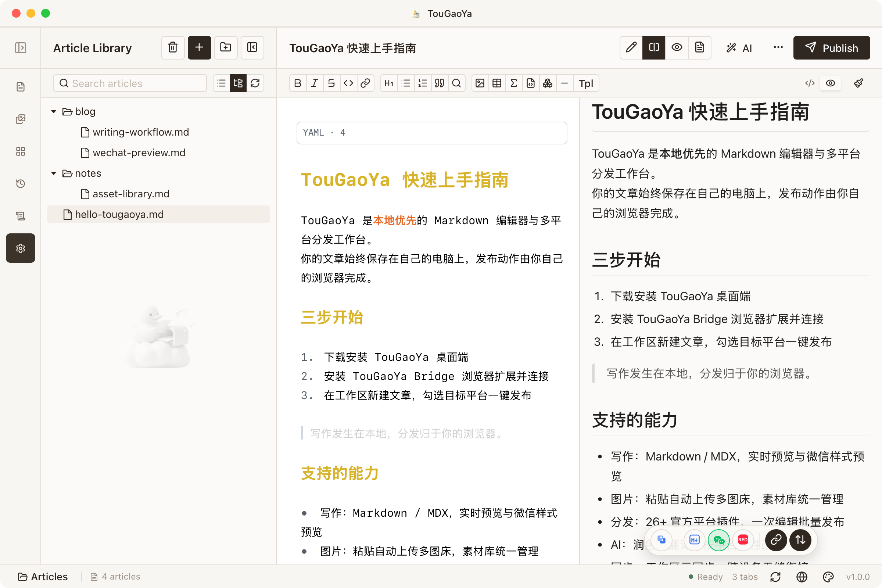
Task: Click the new folder icon
Action: [225, 48]
